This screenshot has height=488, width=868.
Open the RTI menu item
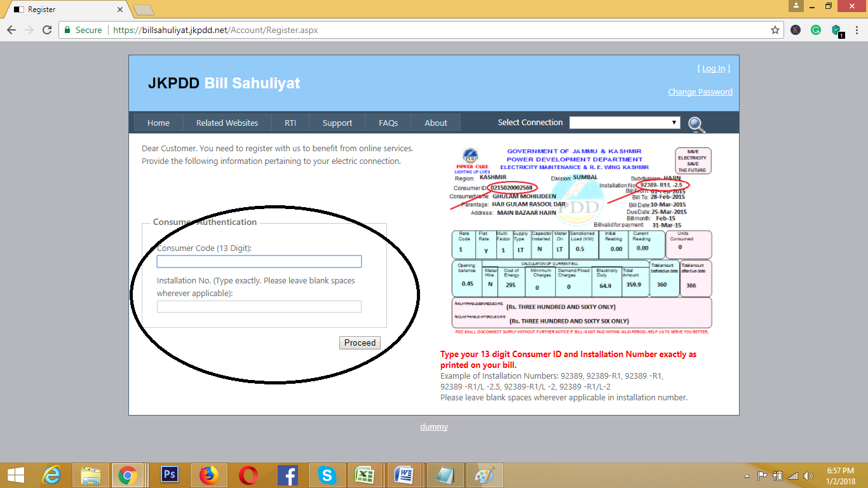click(x=290, y=123)
